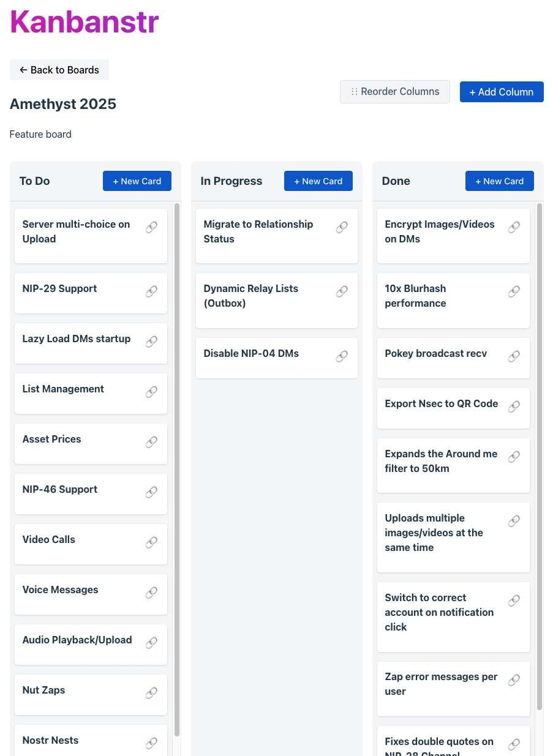Click link icon on Dynamic Relay Lists card
This screenshot has width=553, height=756.
click(x=342, y=291)
